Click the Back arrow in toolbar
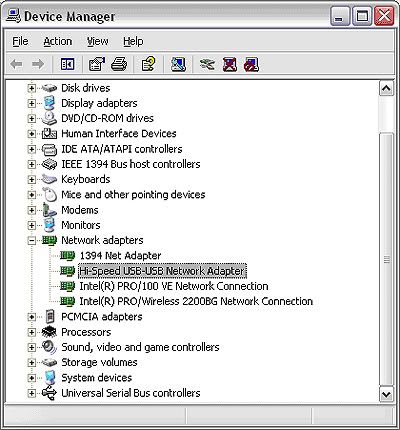 tap(16, 64)
